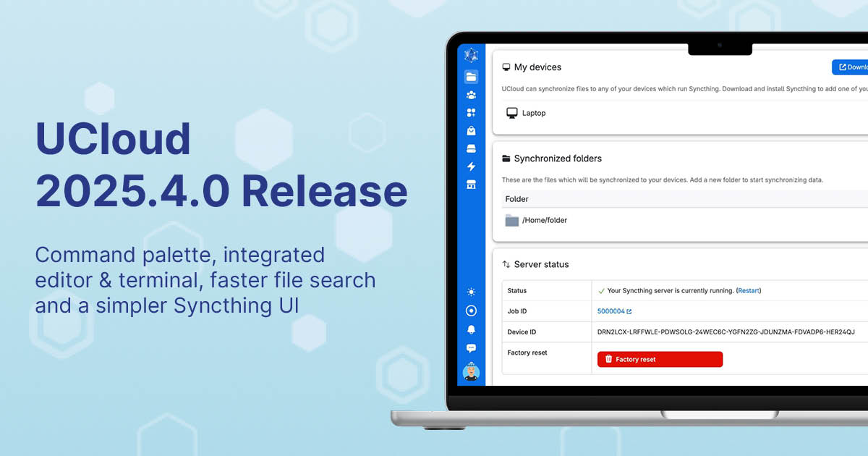Open the grid-plus Resources icon in sidebar
Viewport: 868px width, 456px height.
tap(471, 113)
